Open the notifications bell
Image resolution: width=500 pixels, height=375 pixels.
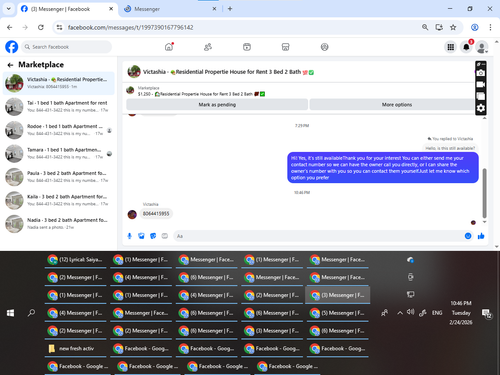tap(466, 47)
